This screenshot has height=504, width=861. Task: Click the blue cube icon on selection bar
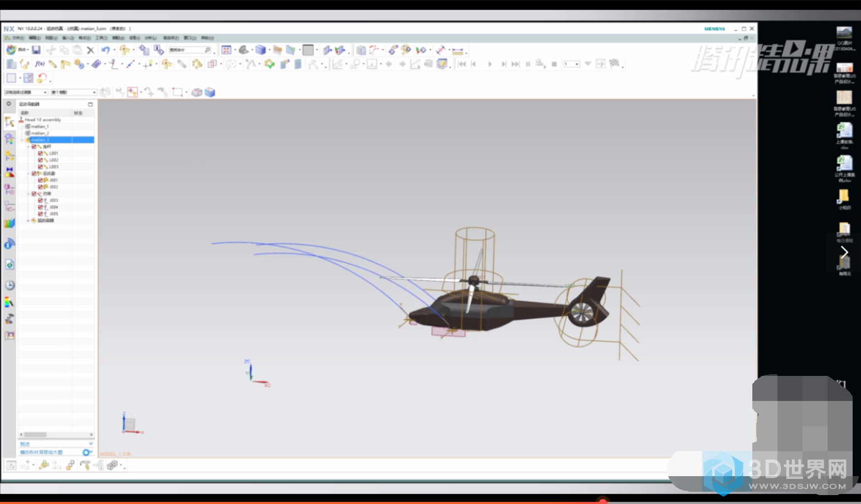pyautogui.click(x=210, y=92)
